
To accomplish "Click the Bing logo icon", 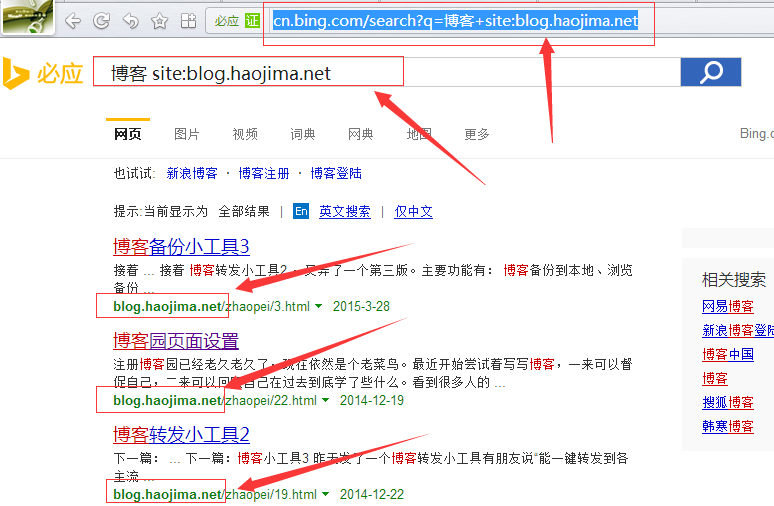I will tap(15, 74).
